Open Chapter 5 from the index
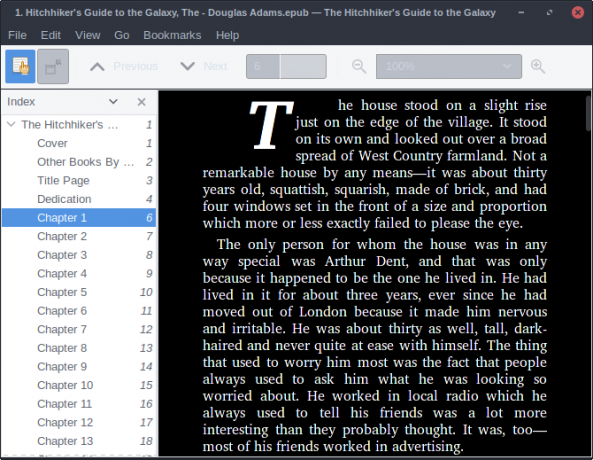Image resolution: width=593 pixels, height=460 pixels. (x=79, y=292)
